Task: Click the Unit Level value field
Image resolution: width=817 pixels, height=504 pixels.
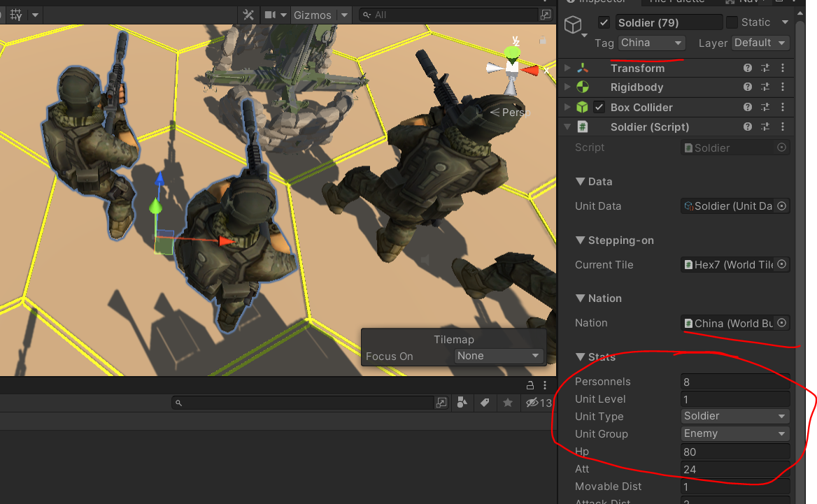Action: point(735,399)
